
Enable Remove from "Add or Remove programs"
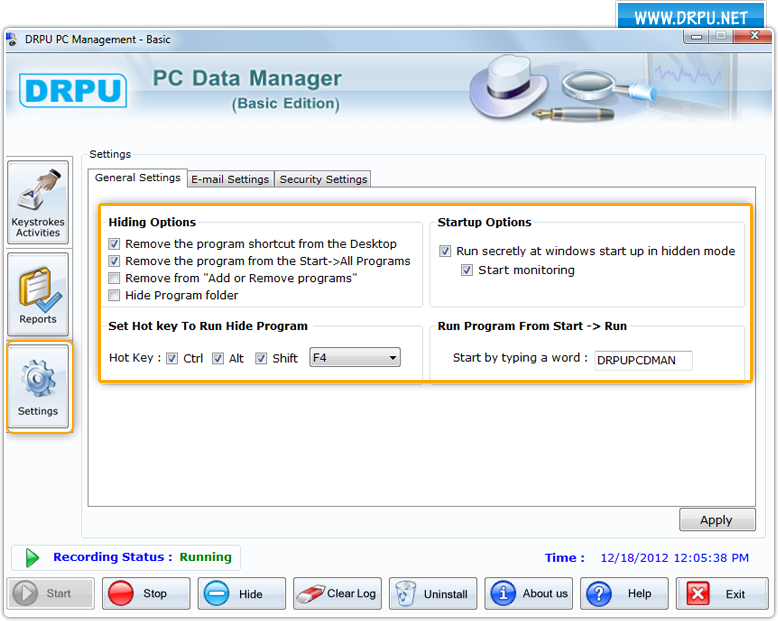tap(114, 278)
